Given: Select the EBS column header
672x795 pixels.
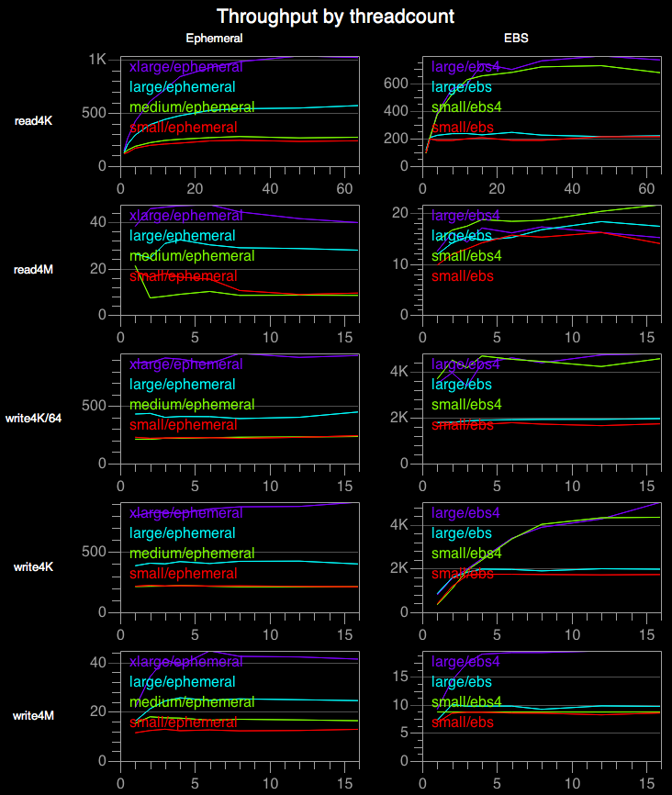Looking at the screenshot, I should pyautogui.click(x=516, y=39).
